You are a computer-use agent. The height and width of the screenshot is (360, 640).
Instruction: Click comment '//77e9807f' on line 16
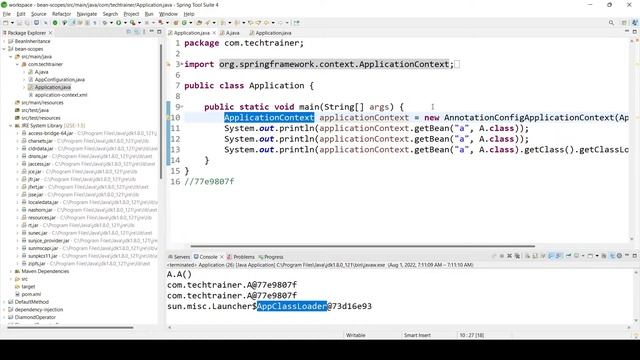(209, 181)
